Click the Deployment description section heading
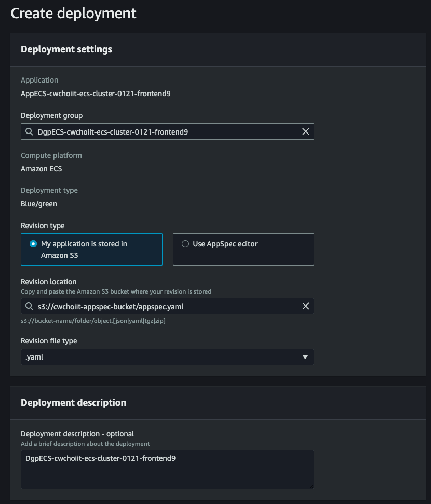Viewport: 431px width, 504px height. [73, 403]
